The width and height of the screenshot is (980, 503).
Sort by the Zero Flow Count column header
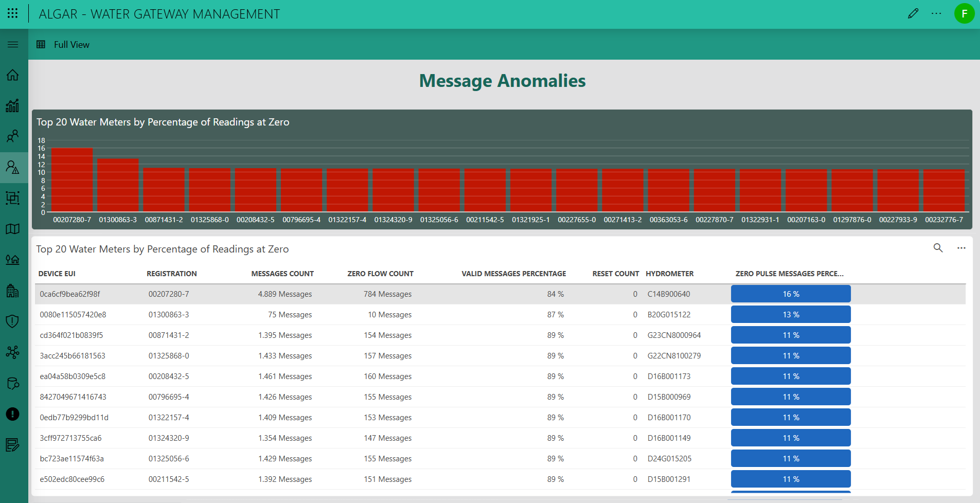click(380, 274)
